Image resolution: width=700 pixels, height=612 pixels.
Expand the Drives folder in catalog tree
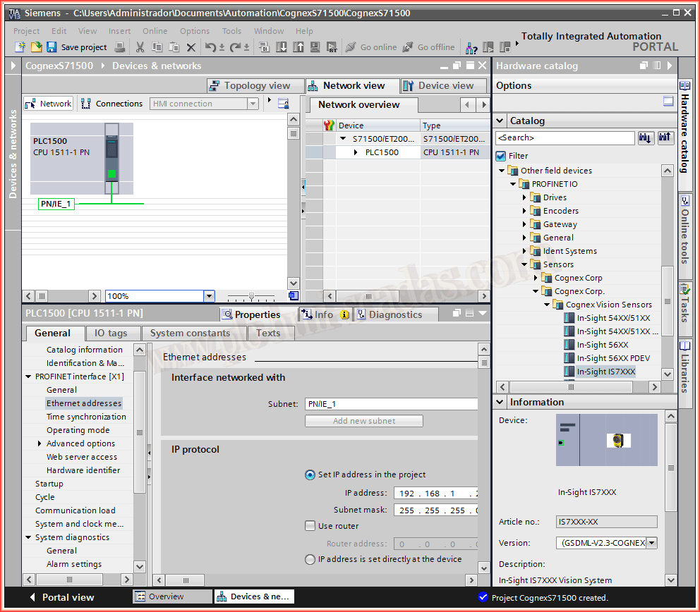coord(525,197)
